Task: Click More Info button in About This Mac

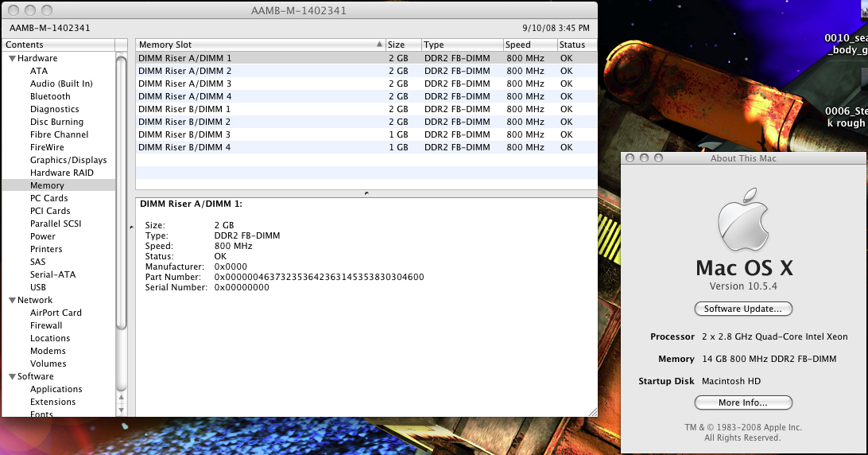Action: tap(743, 403)
